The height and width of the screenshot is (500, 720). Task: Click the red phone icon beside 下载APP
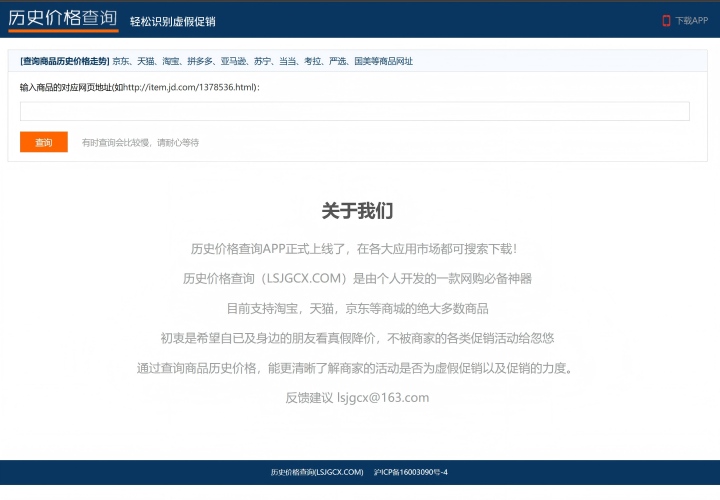tap(666, 21)
